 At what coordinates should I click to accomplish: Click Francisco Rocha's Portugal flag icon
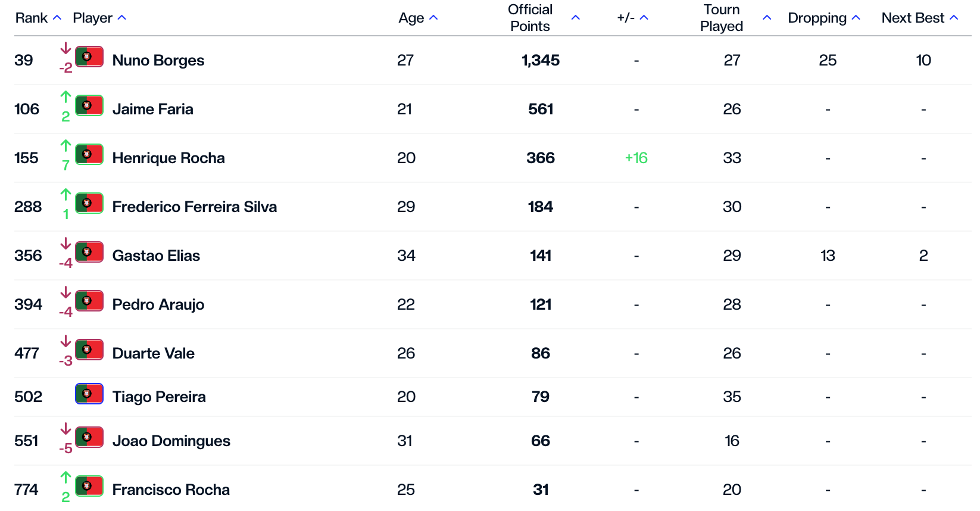(x=89, y=486)
